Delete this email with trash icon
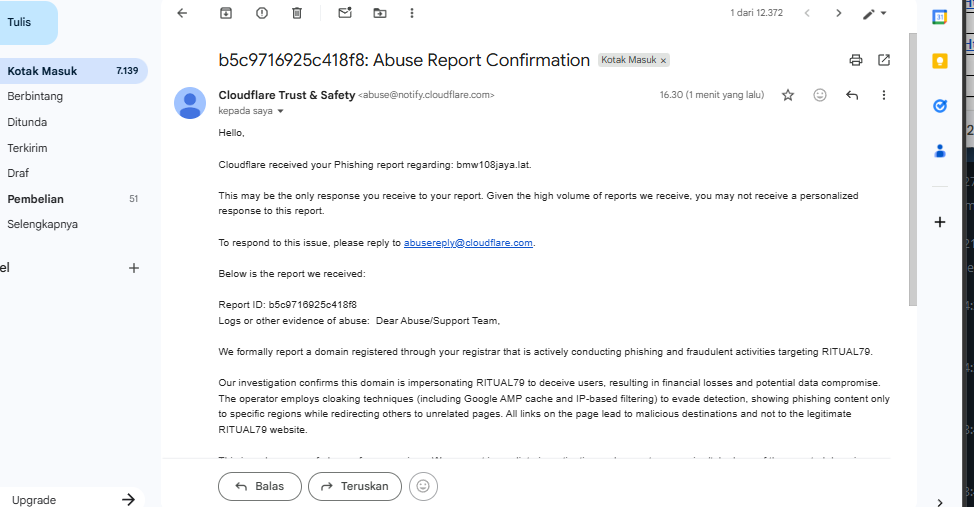Screen dimensions: 974x507 click(297, 13)
